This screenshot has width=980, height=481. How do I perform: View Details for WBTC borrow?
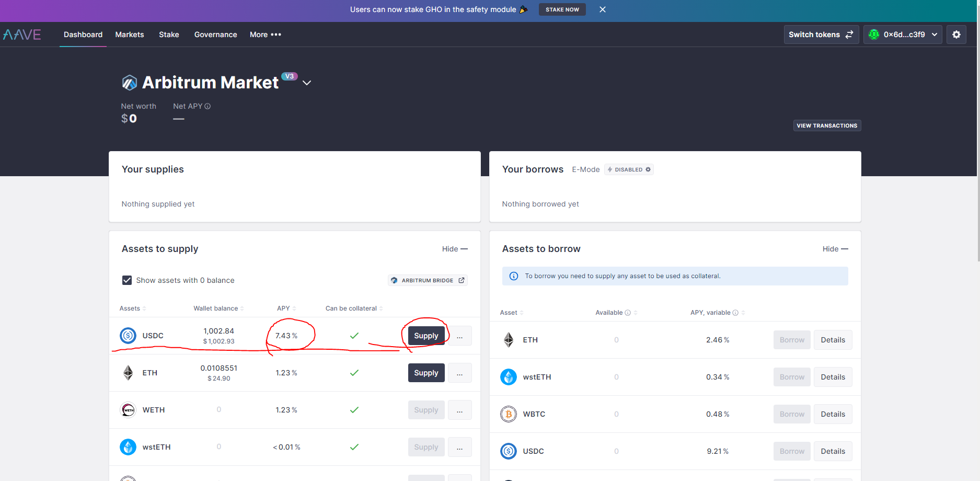tap(833, 414)
